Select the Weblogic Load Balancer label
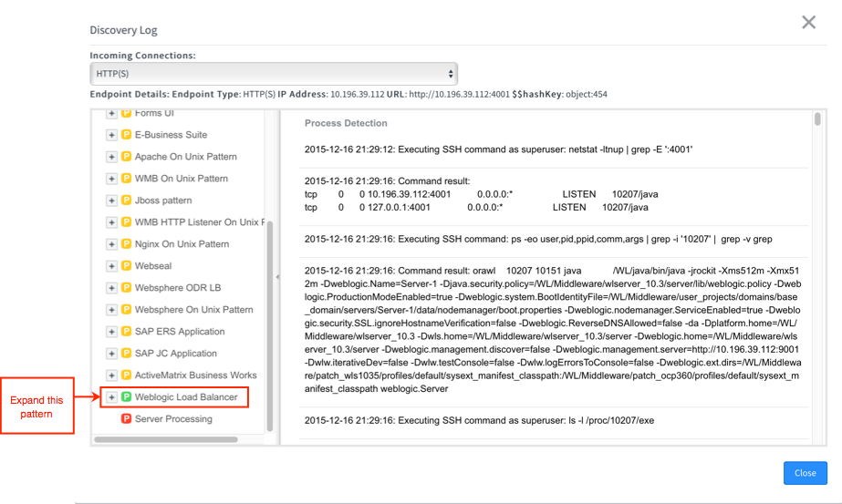This screenshot has height=504, width=842. point(186,397)
